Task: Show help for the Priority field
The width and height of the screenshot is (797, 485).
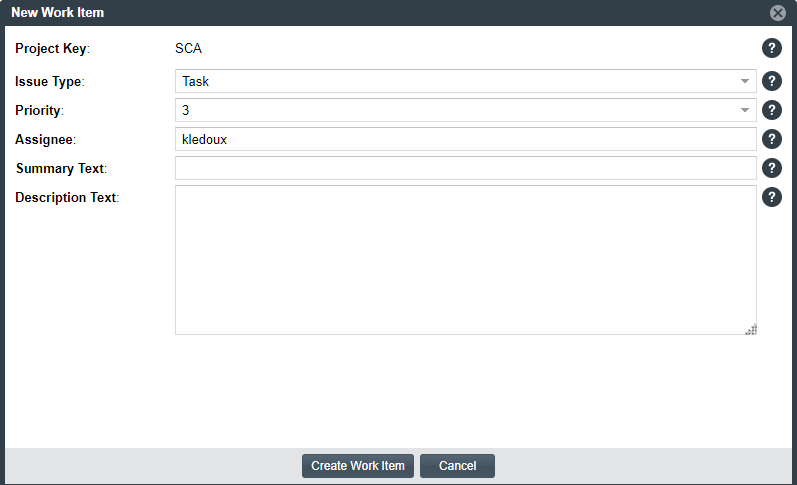Action: pos(771,110)
